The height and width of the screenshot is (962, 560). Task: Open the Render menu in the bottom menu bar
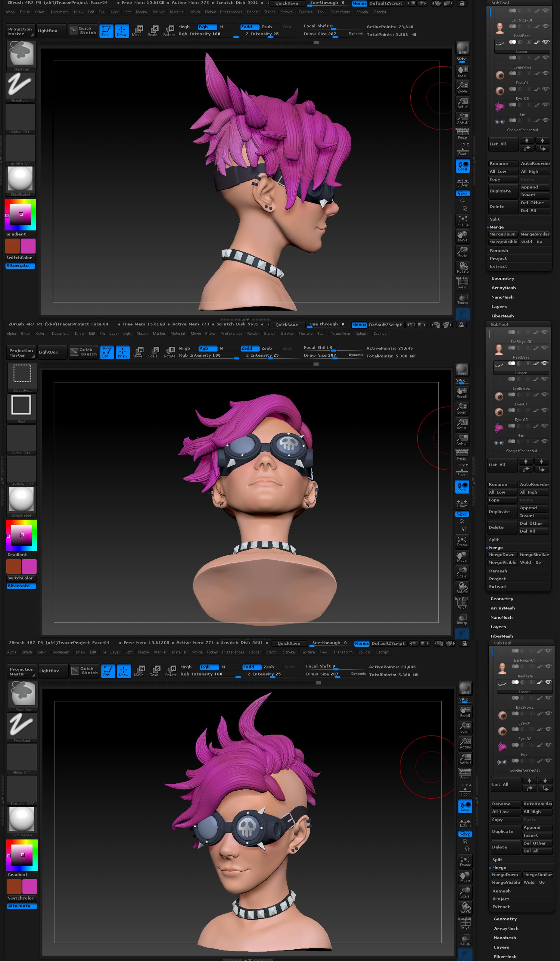pyautogui.click(x=255, y=652)
